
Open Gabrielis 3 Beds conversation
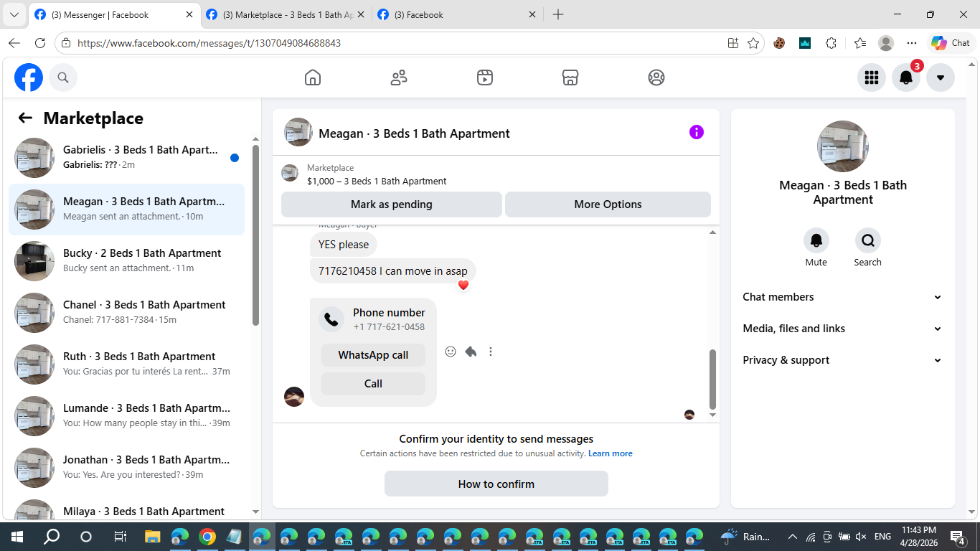click(x=126, y=158)
